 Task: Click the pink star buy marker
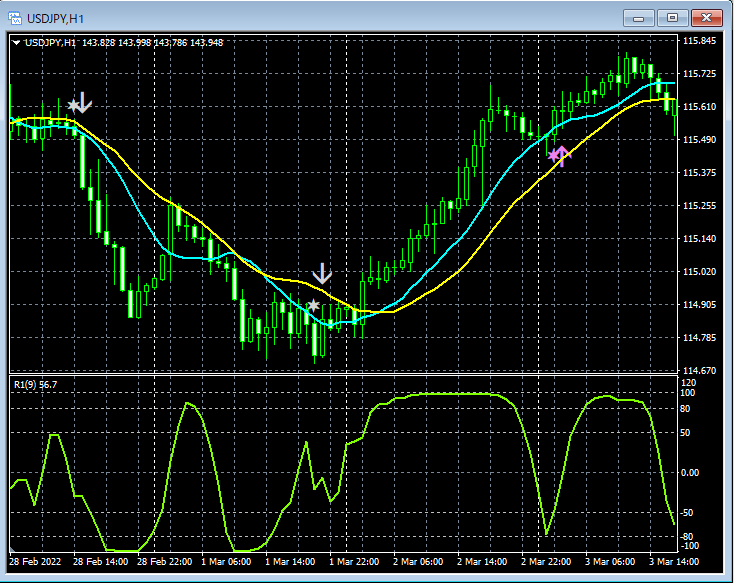pyautogui.click(x=553, y=155)
